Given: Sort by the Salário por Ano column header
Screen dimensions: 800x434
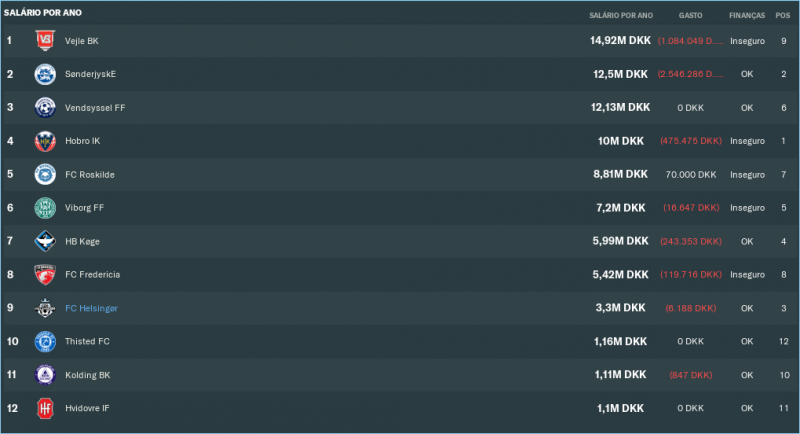Looking at the screenshot, I should 620,16.
